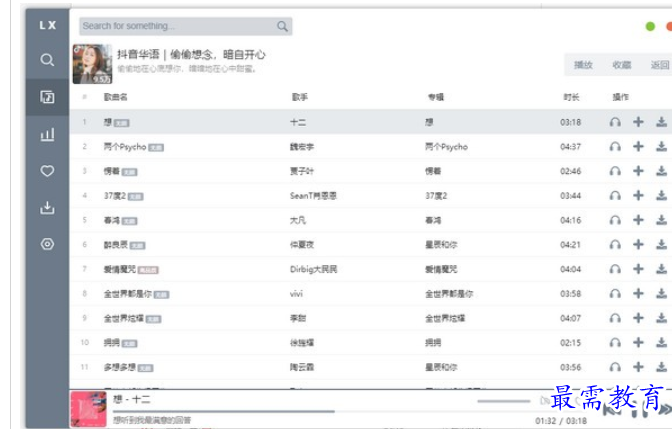This screenshot has height=429, width=672.
Task: Download song 6 (04:21)
Action: click(x=661, y=244)
